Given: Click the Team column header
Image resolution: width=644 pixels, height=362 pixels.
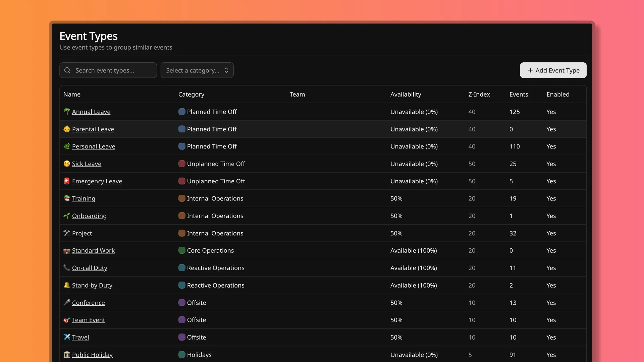Looking at the screenshot, I should pos(297,94).
